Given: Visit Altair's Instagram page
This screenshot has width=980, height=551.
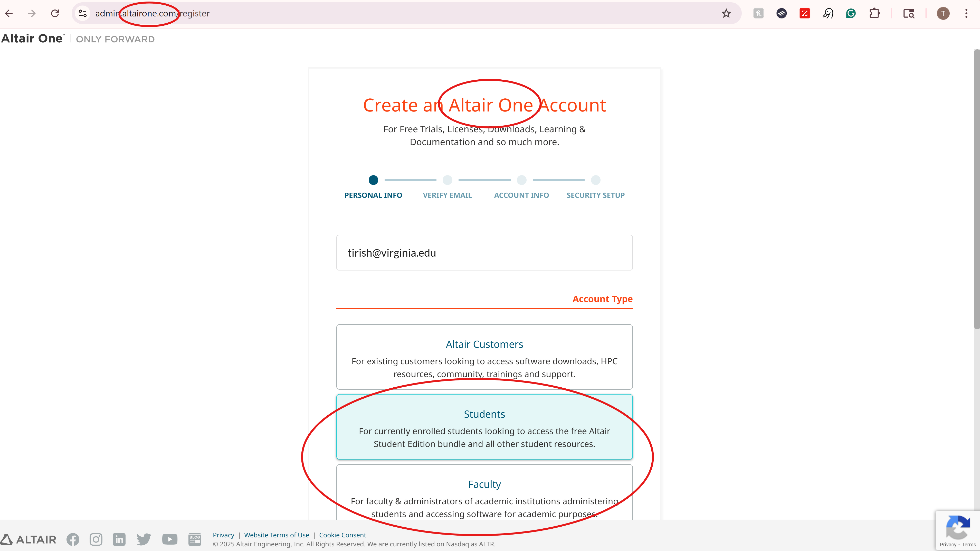Looking at the screenshot, I should (96, 539).
